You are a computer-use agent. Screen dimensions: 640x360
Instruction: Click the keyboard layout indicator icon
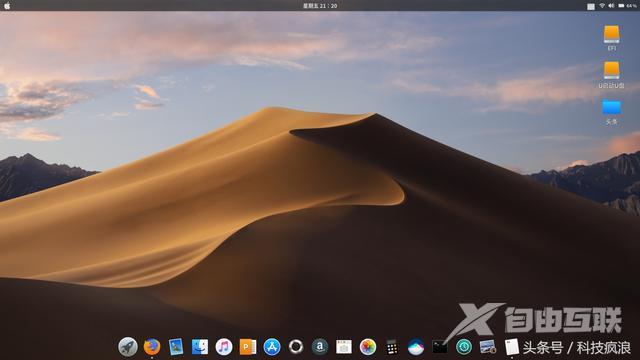click(591, 6)
